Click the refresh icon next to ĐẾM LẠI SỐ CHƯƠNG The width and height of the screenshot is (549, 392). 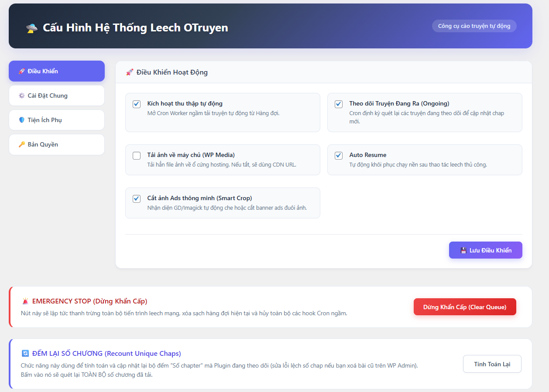(x=25, y=354)
